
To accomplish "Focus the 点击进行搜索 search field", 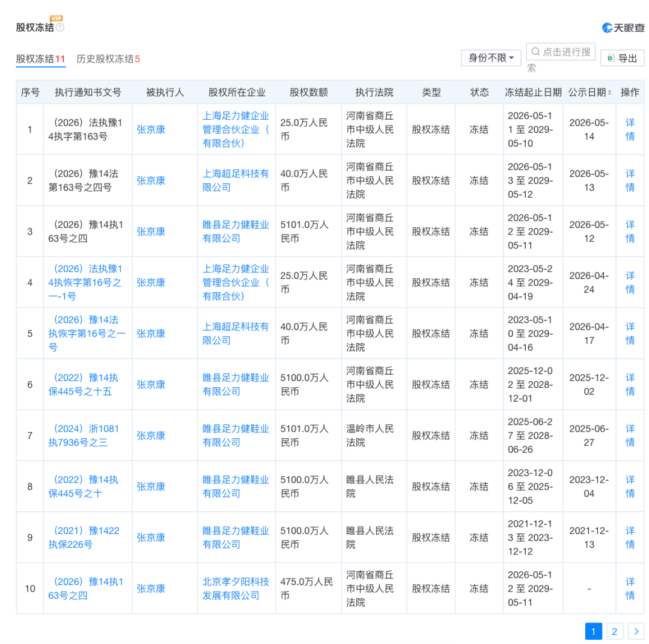I will click(x=561, y=52).
